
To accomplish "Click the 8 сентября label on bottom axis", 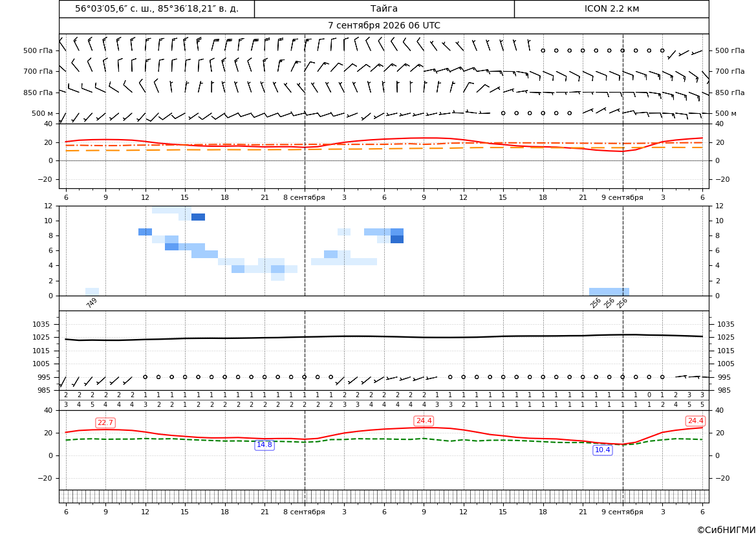I will (x=304, y=512).
